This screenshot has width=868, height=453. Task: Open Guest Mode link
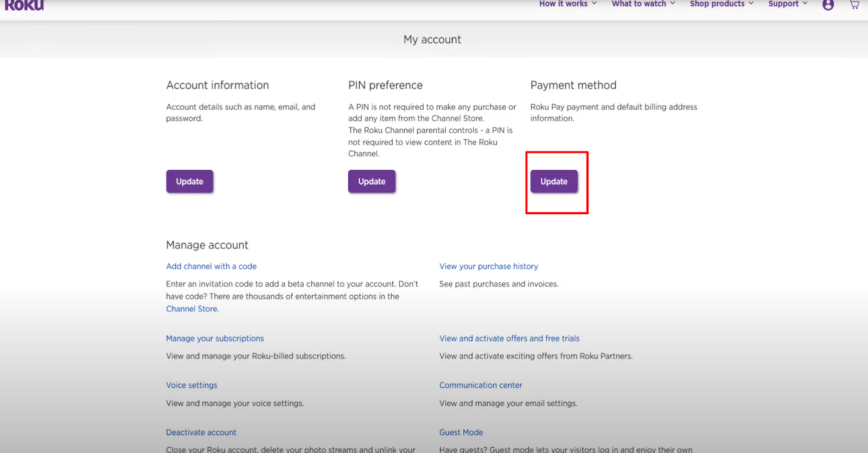pyautogui.click(x=461, y=432)
